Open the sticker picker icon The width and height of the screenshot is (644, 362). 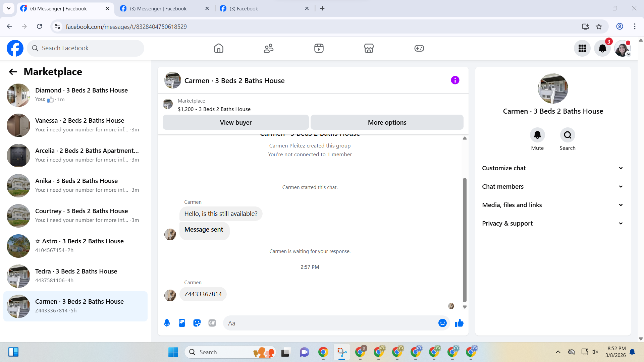[197, 323]
